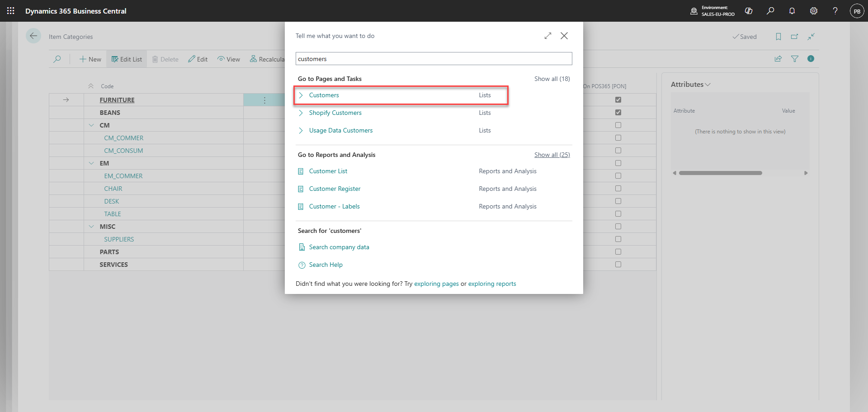
Task: Collapse the page width icon
Action: tap(811, 37)
